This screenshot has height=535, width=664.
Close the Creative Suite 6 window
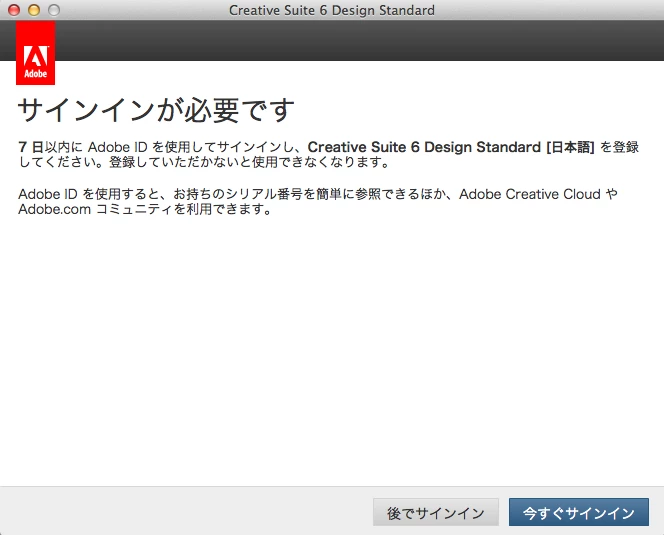14,10
